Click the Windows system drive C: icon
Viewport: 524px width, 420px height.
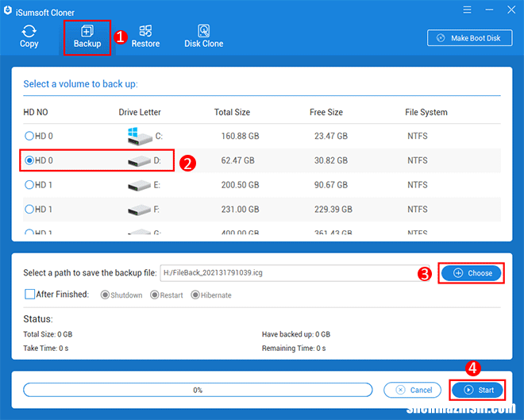click(x=140, y=136)
